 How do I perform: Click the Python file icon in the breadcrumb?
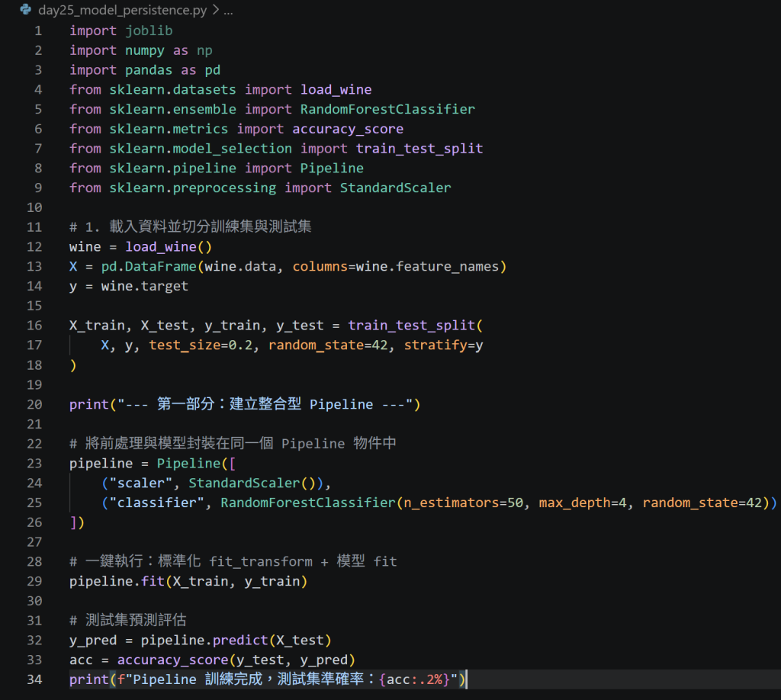point(25,9)
